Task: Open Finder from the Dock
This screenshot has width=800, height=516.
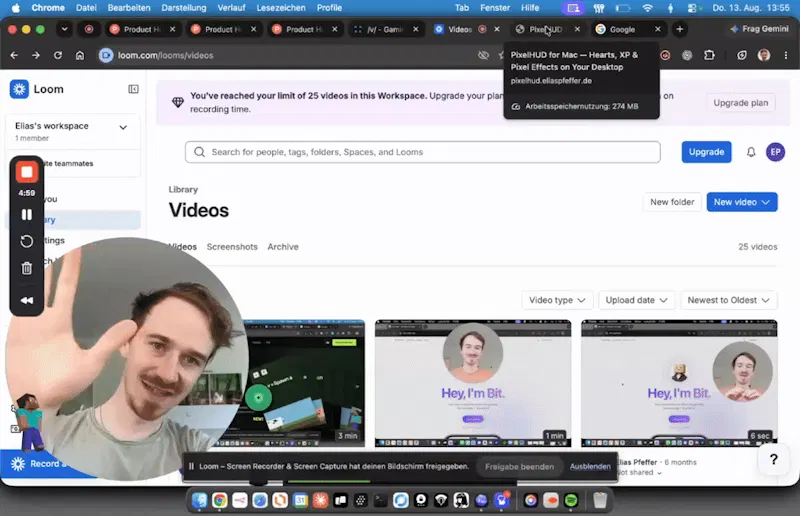Action: tap(199, 500)
